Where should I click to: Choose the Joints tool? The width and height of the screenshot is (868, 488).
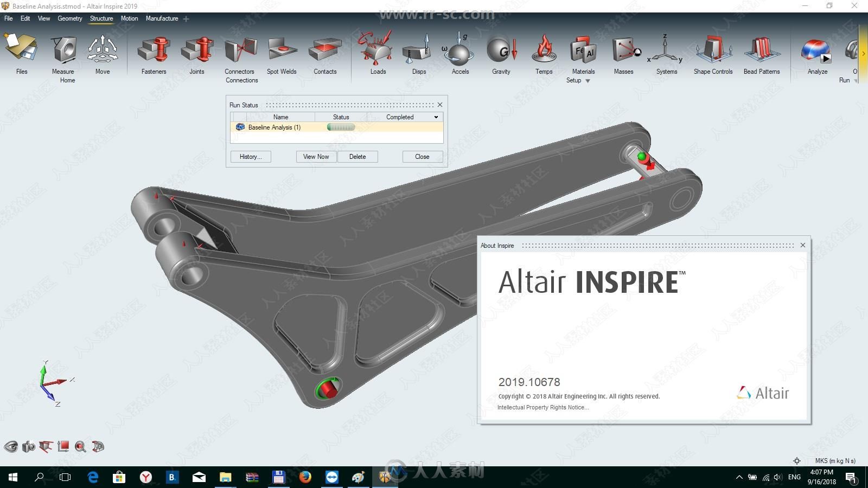click(197, 49)
